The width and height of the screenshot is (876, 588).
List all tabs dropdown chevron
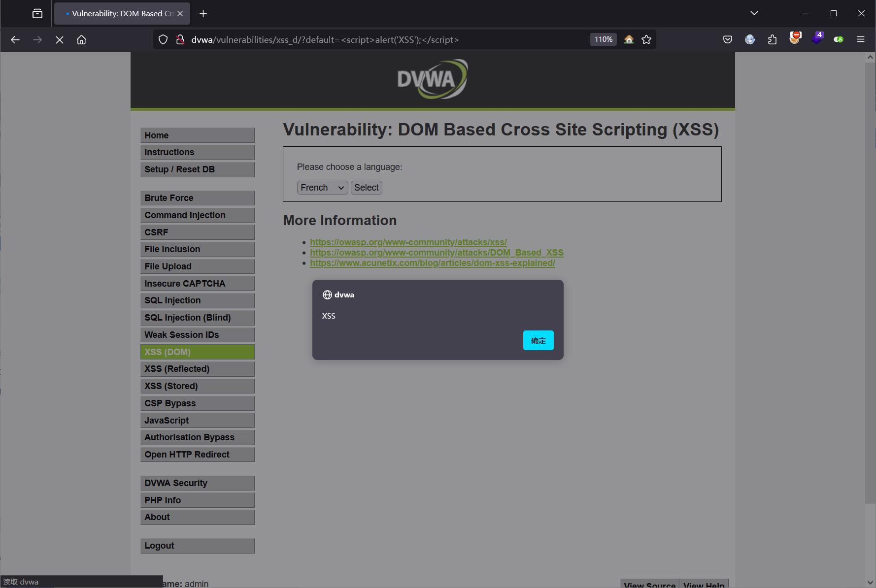point(754,13)
